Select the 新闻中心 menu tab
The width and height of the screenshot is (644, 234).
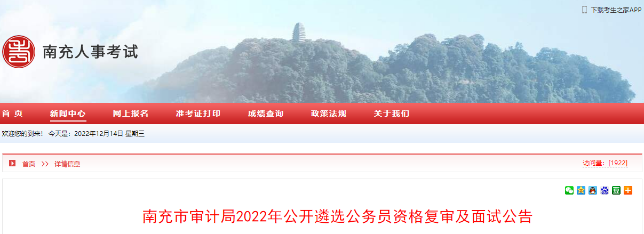pyautogui.click(x=68, y=114)
